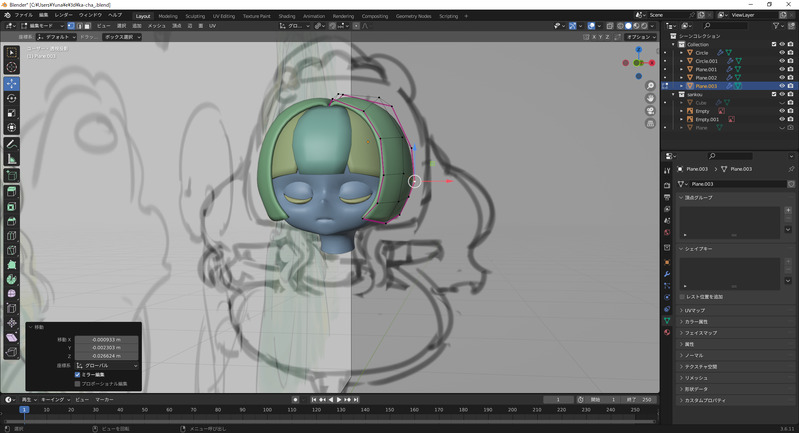Select the Move tool in toolbar
799x433 pixels.
(x=12, y=83)
